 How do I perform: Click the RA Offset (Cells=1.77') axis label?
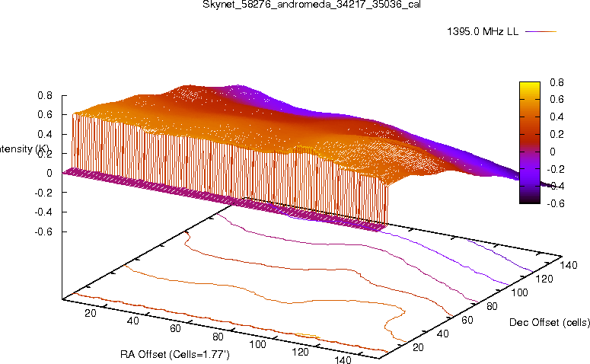[x=175, y=354]
